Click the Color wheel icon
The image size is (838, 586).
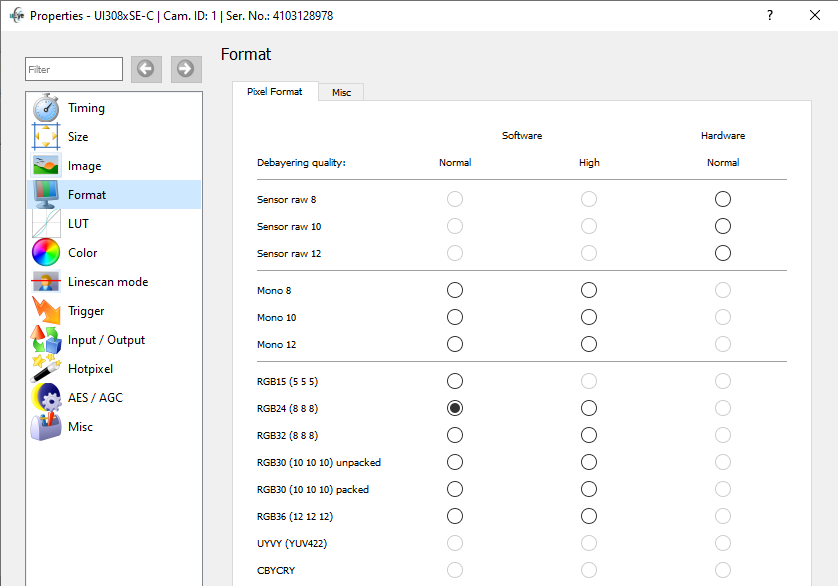[x=46, y=252]
